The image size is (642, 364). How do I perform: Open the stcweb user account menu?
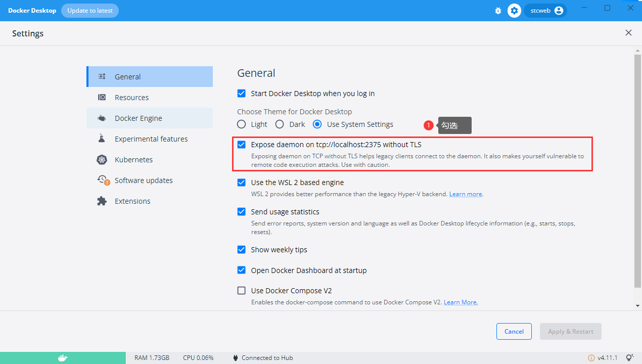(x=545, y=11)
